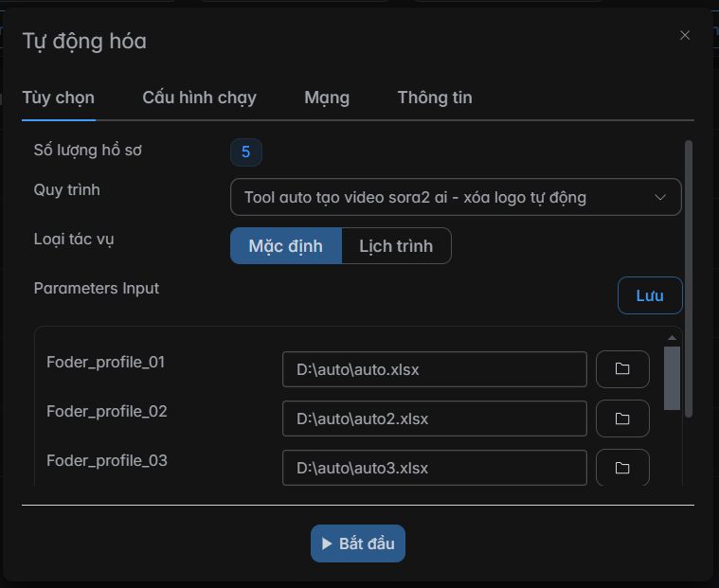Switch task type to Lịch trình
The image size is (719, 588).
[396, 246]
